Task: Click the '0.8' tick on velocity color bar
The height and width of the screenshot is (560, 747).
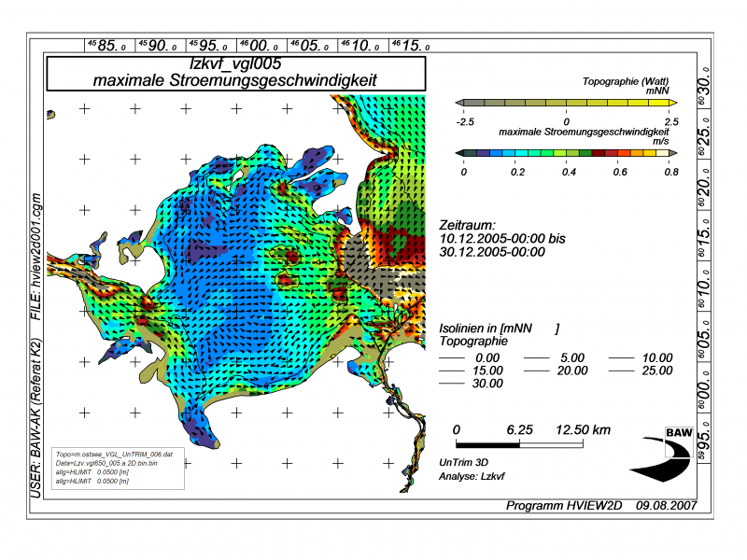Action: point(671,172)
